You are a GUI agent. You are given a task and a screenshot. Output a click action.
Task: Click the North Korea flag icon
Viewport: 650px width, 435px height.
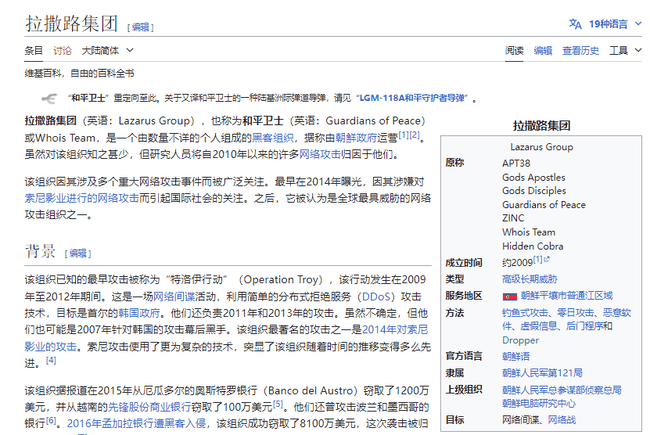pos(509,296)
